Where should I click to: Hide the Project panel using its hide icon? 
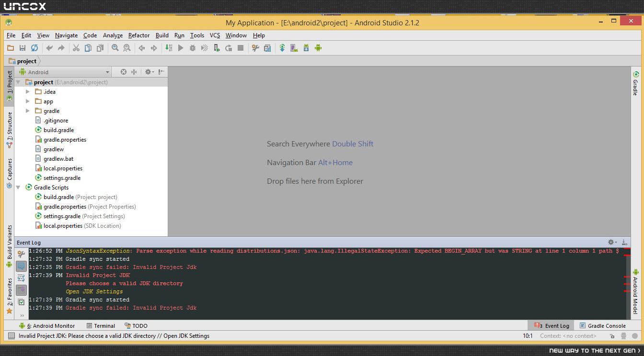[162, 72]
